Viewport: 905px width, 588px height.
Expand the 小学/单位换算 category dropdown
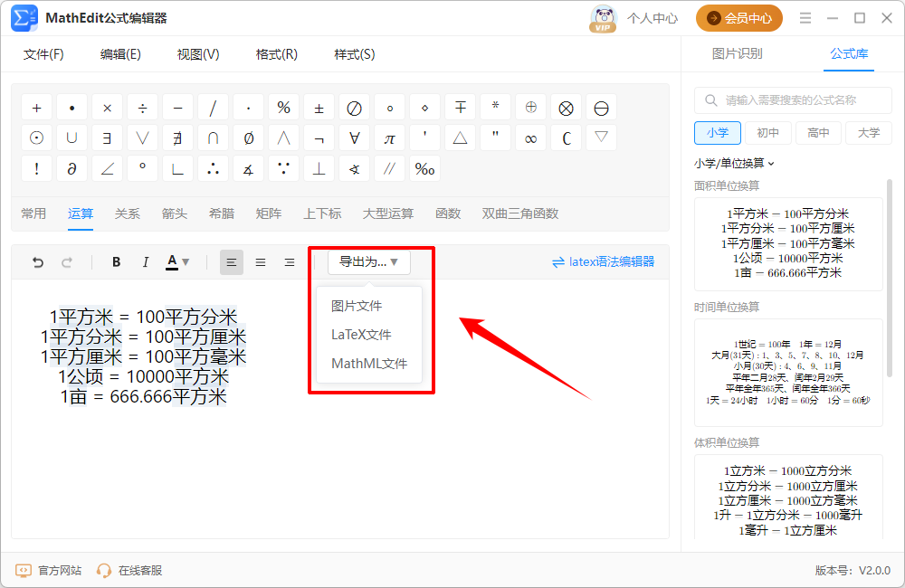click(x=734, y=164)
